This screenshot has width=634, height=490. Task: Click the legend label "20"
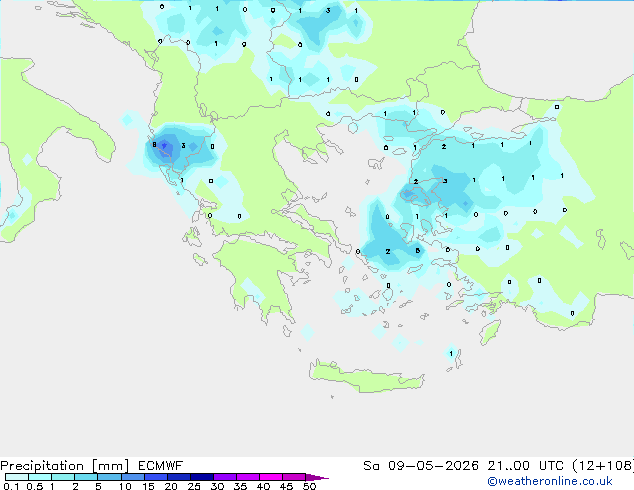tap(171, 486)
